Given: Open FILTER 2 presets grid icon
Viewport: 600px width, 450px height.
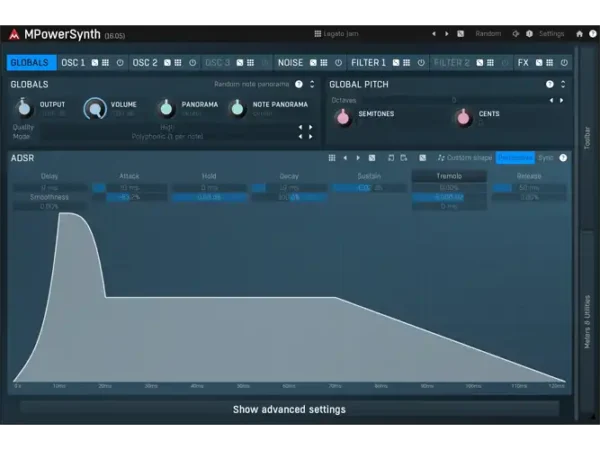Looking at the screenshot, I should pos(490,63).
